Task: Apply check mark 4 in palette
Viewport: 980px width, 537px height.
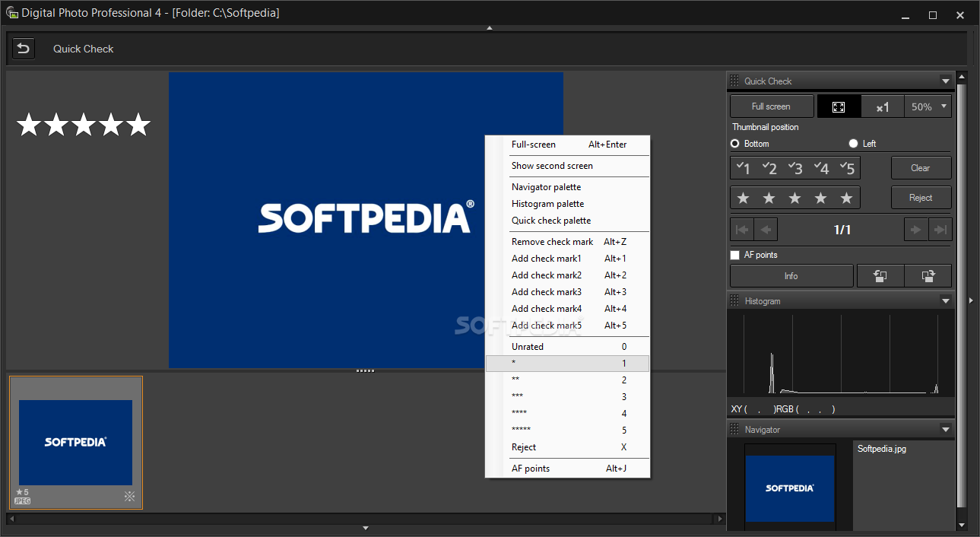Action: (821, 168)
